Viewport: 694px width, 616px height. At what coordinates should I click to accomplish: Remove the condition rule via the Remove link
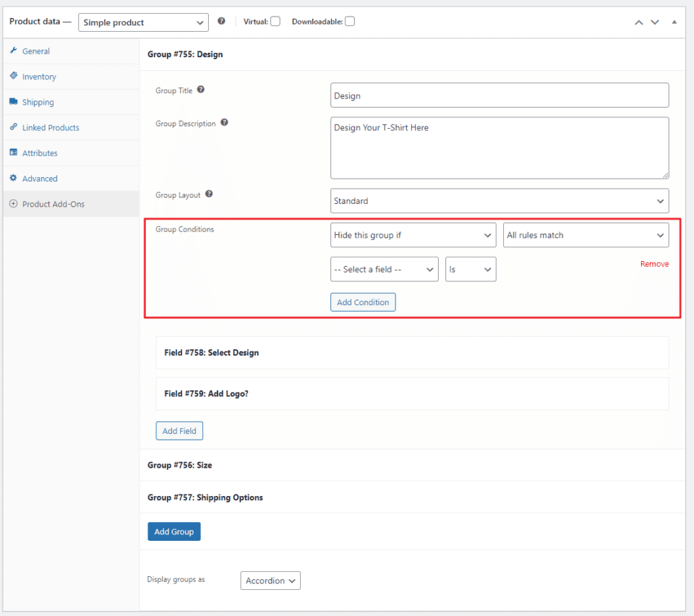click(654, 263)
